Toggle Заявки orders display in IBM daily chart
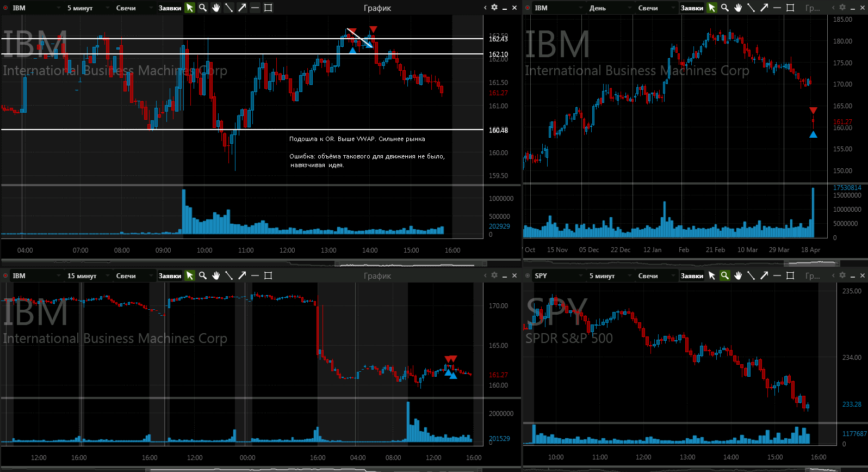Screen dimensions: 868x472 pos(692,8)
